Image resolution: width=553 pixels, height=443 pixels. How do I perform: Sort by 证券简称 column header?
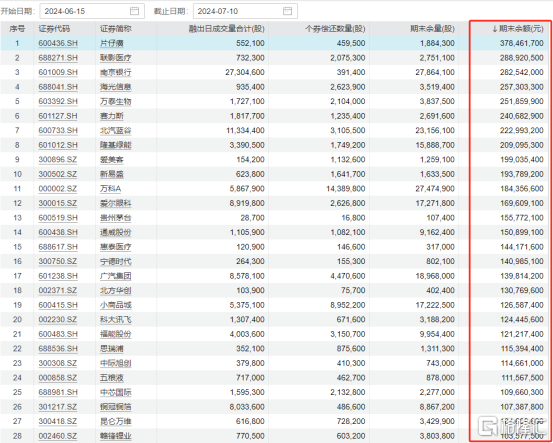(x=115, y=29)
